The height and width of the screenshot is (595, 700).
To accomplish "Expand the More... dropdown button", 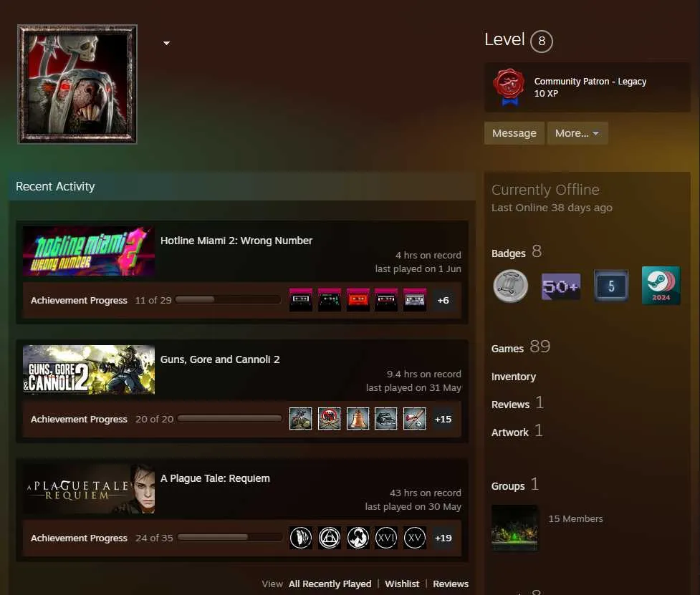I will click(577, 133).
